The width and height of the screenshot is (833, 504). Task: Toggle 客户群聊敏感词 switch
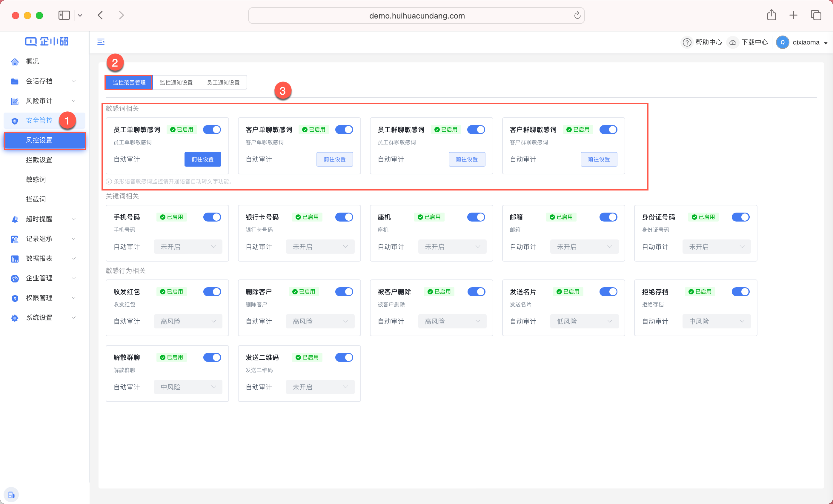click(x=608, y=130)
